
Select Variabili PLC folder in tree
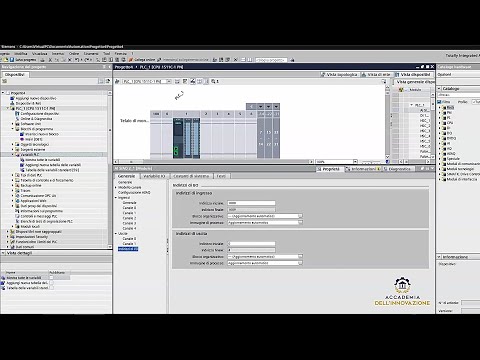(x=30, y=155)
